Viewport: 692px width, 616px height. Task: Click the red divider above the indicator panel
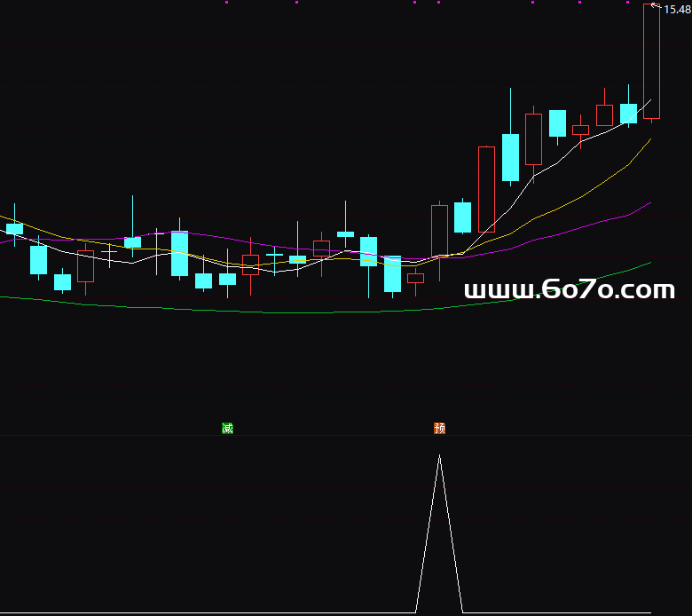(x=346, y=435)
